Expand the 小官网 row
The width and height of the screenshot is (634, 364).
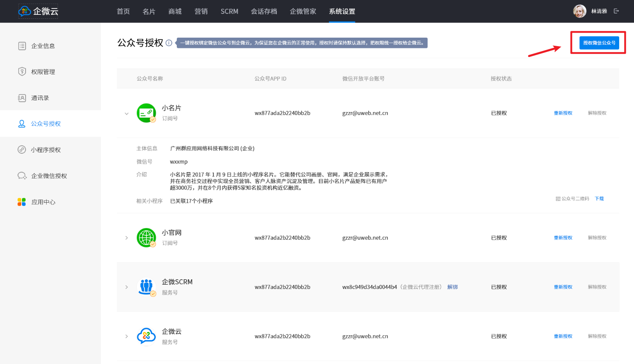(x=127, y=238)
